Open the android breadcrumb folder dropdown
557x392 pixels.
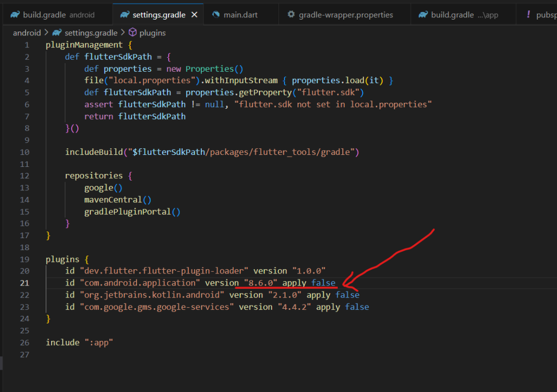27,33
